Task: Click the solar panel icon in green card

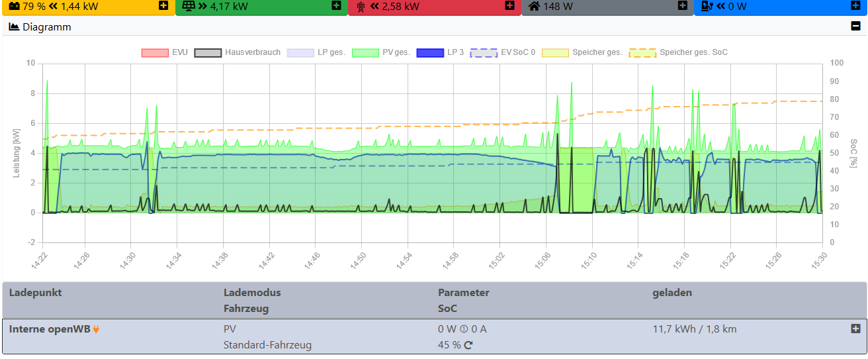Action: click(x=189, y=7)
